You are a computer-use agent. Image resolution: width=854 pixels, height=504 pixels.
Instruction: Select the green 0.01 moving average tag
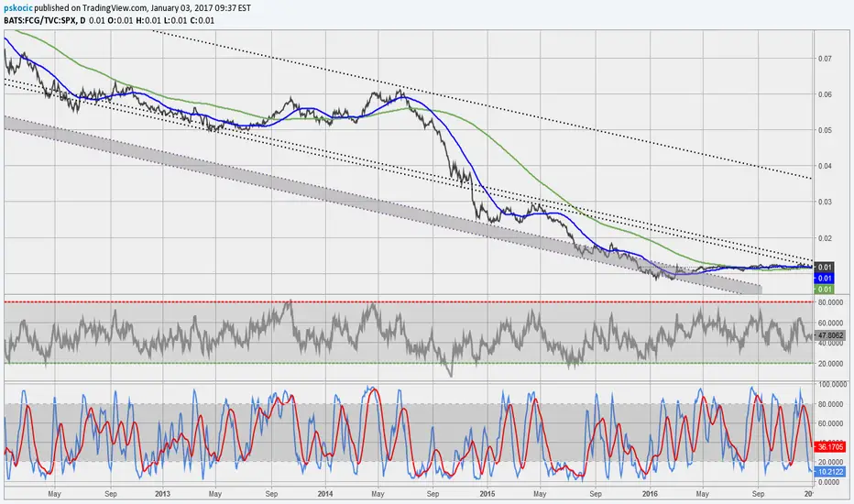click(x=824, y=290)
